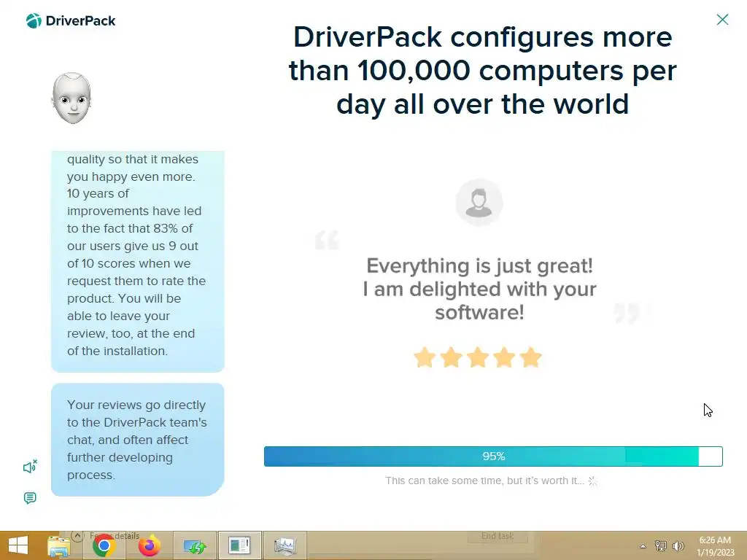
Task: Open the chat messages icon
Action: pos(30,498)
